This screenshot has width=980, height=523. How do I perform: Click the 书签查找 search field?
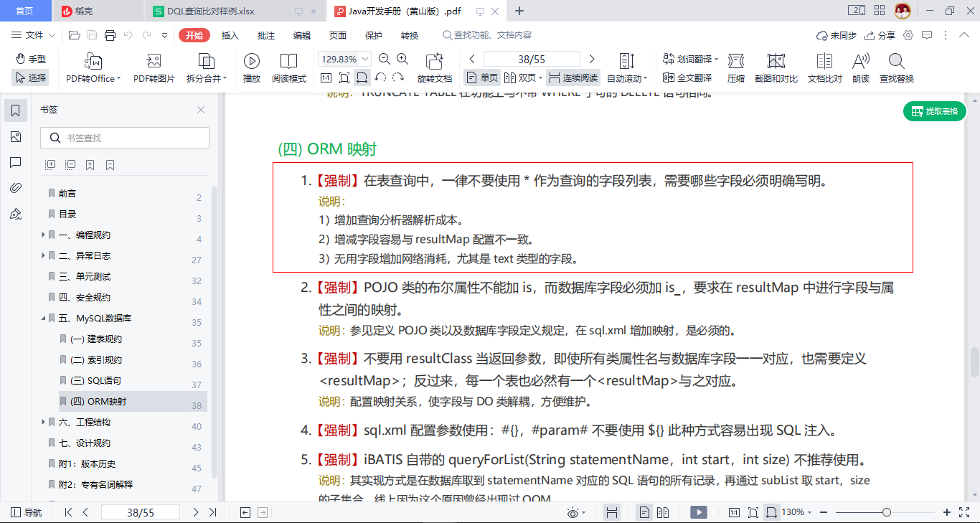pos(125,138)
